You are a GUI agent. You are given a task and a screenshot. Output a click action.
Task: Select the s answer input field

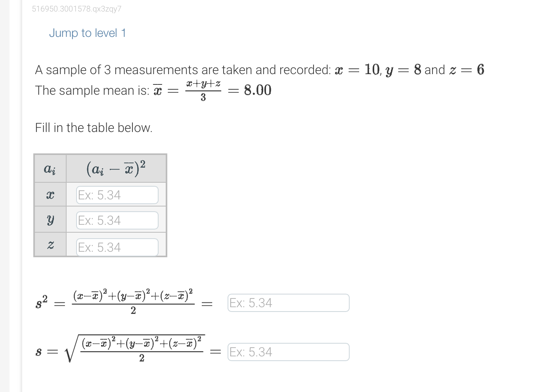pos(288,352)
